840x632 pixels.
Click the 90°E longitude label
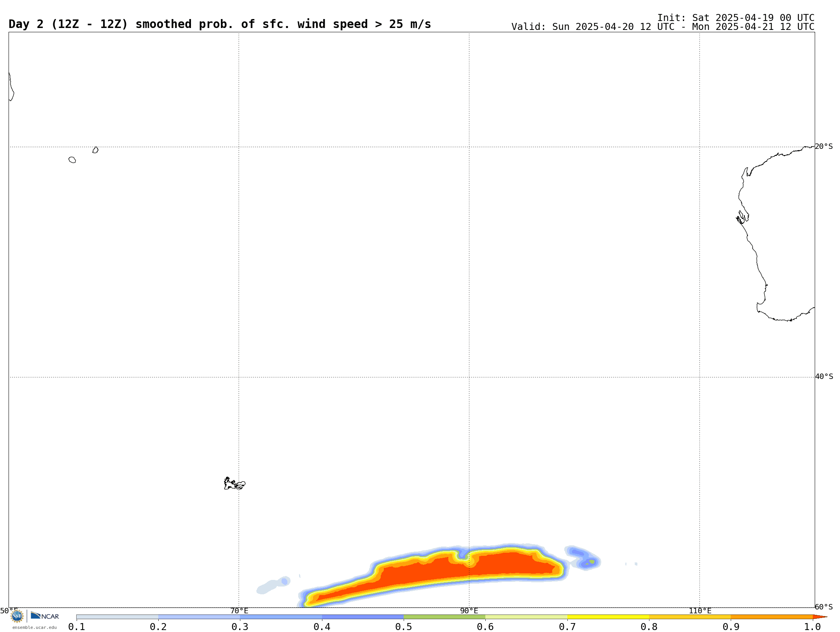click(x=469, y=611)
